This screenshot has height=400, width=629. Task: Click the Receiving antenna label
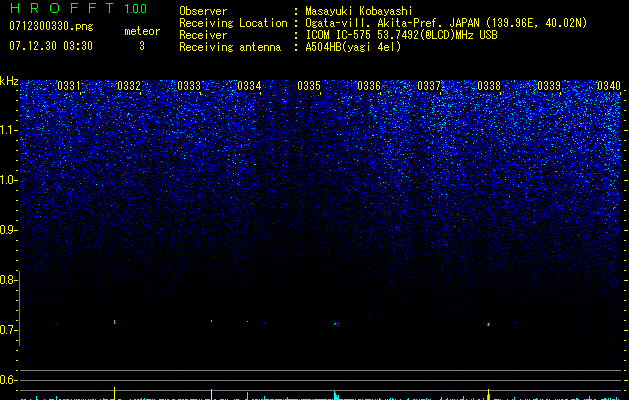coord(230,47)
